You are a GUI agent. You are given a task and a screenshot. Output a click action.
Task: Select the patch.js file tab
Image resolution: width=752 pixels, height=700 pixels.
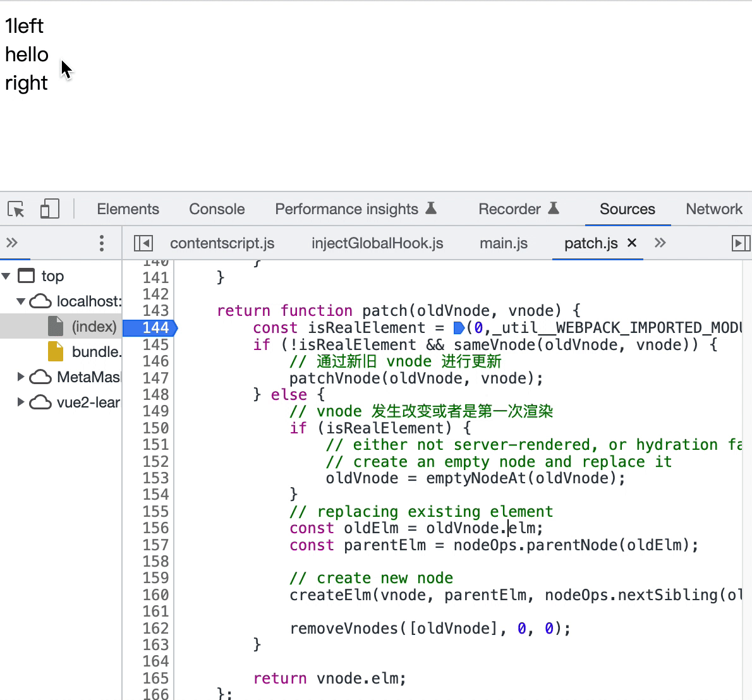click(591, 243)
